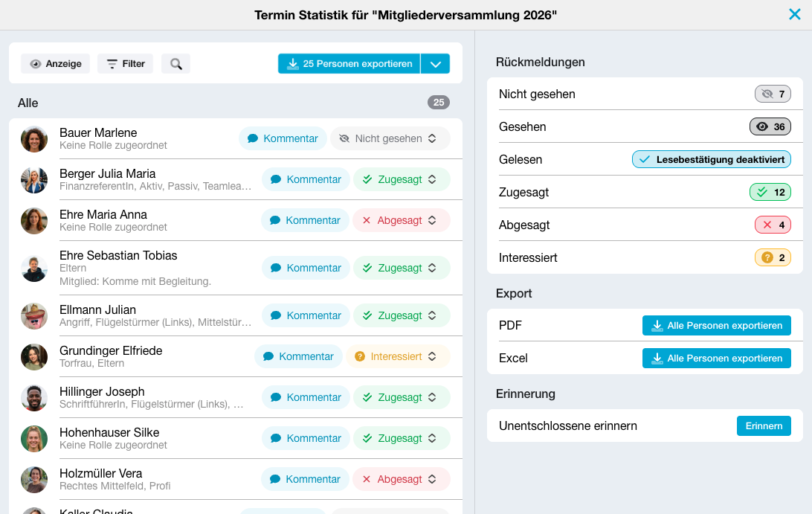Click Bauer Marlene's profile photo
The height and width of the screenshot is (514, 812).
point(34,139)
